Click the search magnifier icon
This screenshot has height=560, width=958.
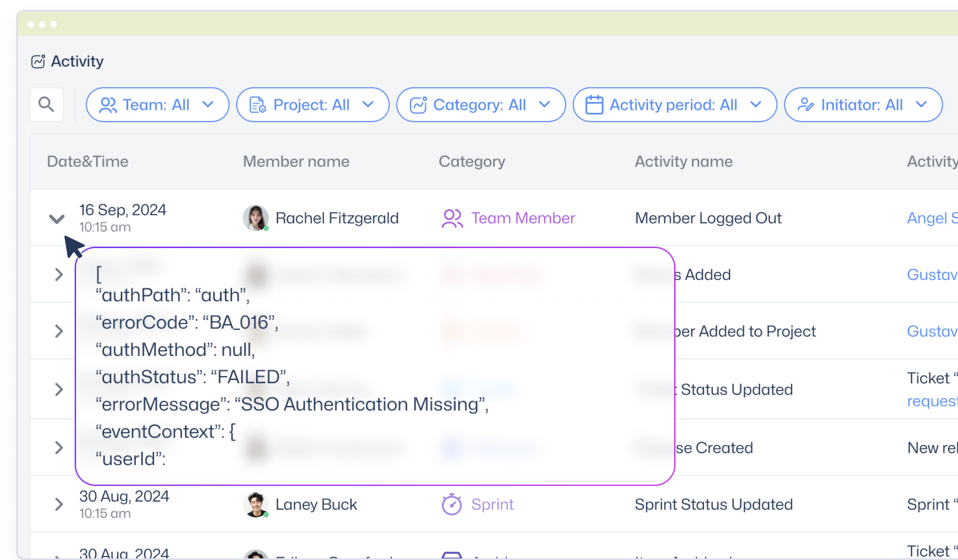click(x=46, y=105)
